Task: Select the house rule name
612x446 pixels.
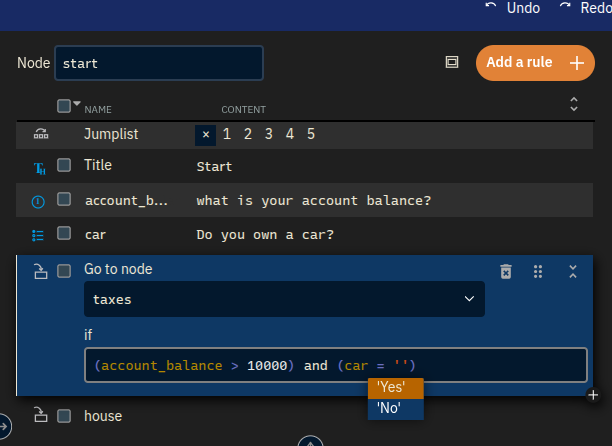Action: click(x=103, y=416)
